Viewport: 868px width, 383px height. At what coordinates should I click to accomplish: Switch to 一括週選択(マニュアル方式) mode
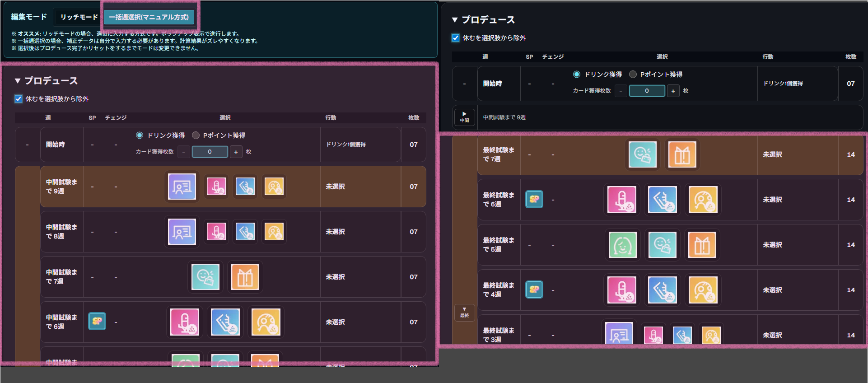point(149,17)
